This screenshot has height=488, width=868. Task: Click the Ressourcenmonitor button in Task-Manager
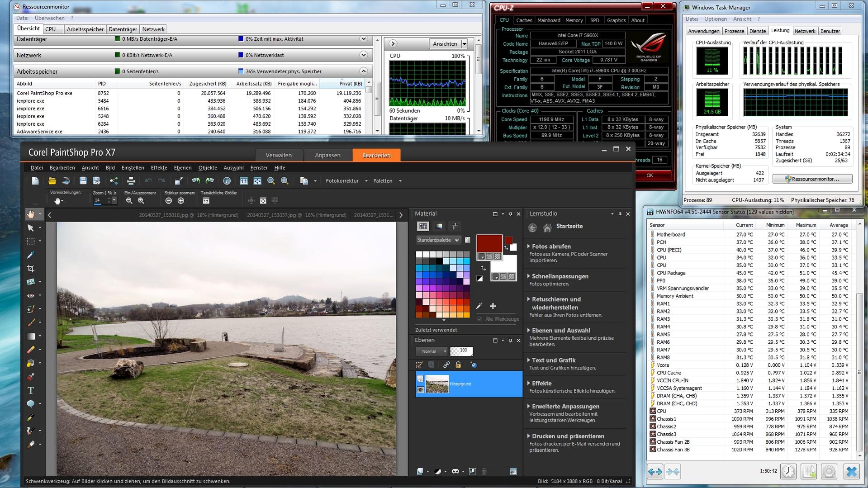coord(812,179)
